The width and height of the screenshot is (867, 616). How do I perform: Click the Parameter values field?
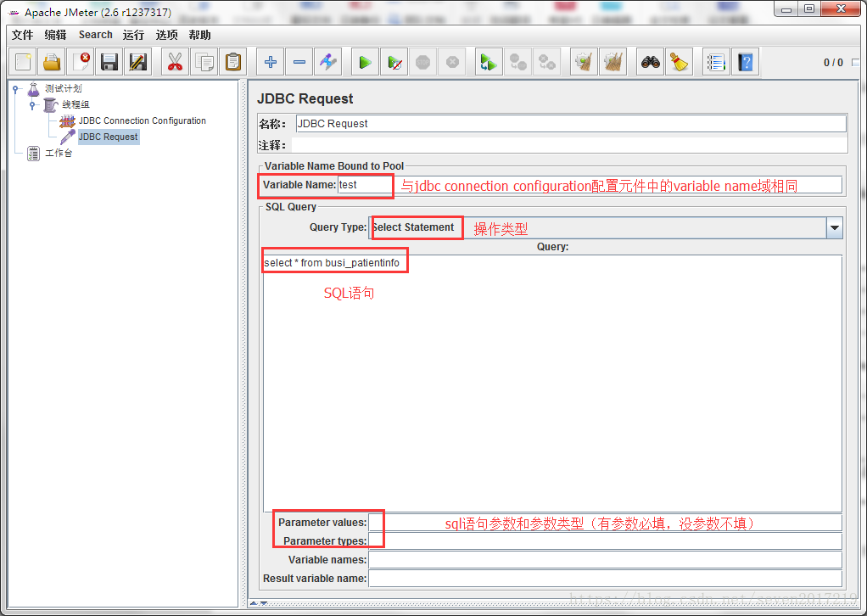coord(605,522)
